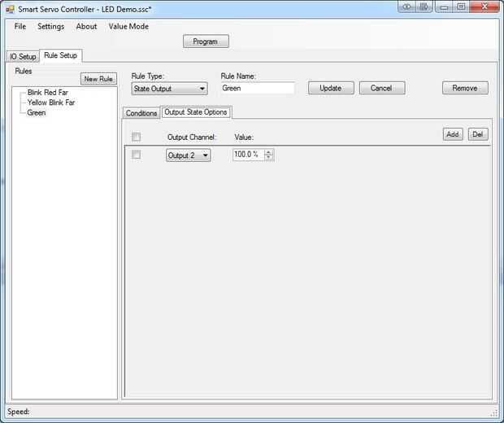Screen dimensions: 504x423
Task: Click the Rule Type: label
Action: [x=147, y=76]
